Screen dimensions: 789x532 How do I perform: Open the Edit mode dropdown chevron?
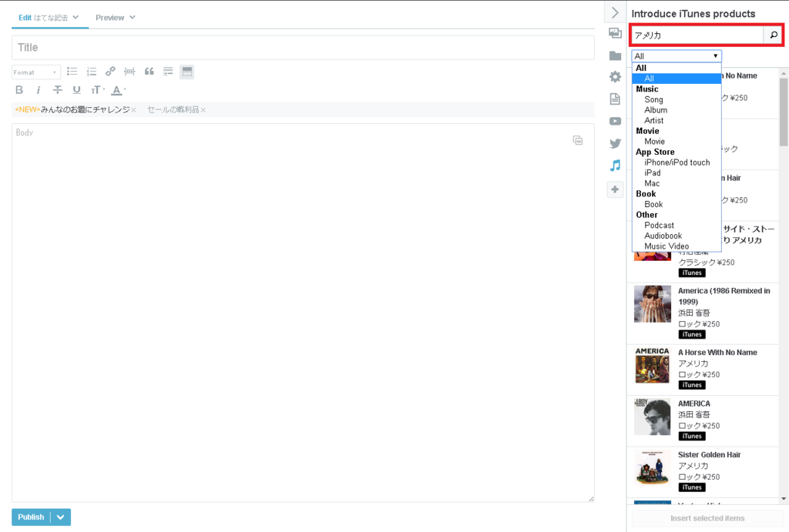coord(76,17)
